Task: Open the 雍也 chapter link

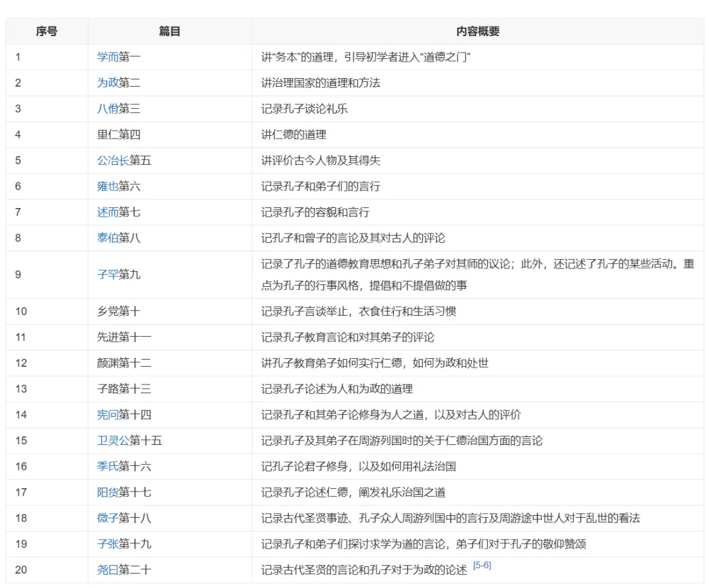Action: coord(108,186)
